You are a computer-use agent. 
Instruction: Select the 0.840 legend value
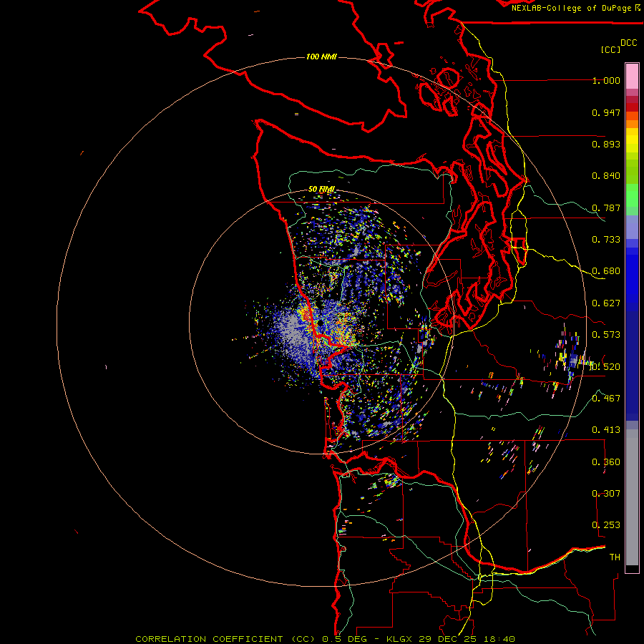(606, 176)
